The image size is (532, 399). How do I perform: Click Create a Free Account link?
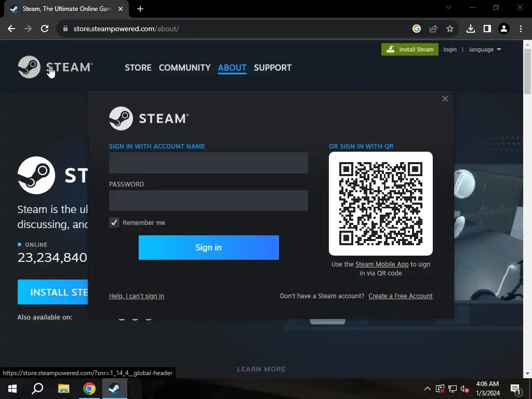pos(401,296)
